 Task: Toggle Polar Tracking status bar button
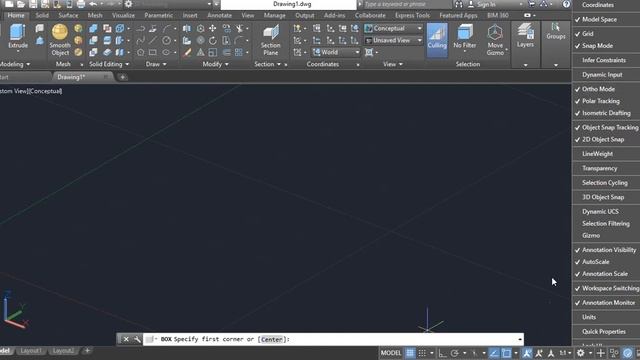[455, 353]
